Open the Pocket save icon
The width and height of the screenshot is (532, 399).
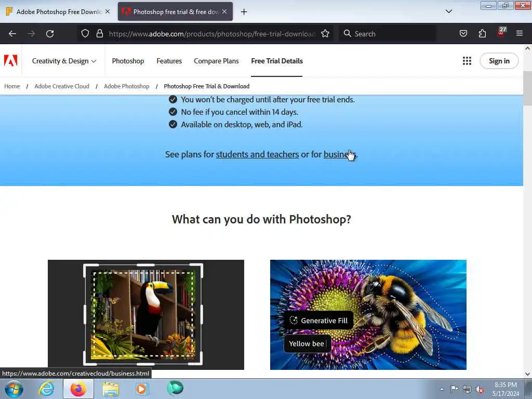point(463,34)
